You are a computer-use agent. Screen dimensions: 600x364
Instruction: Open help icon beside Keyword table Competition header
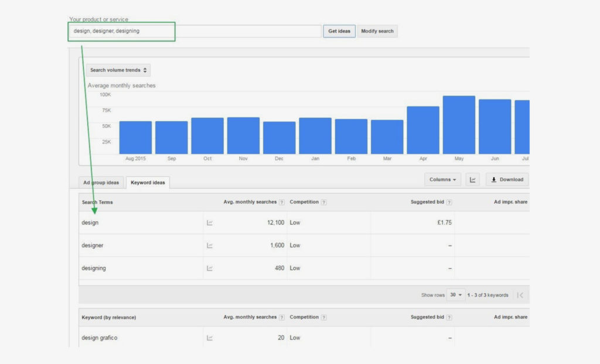coord(323,317)
